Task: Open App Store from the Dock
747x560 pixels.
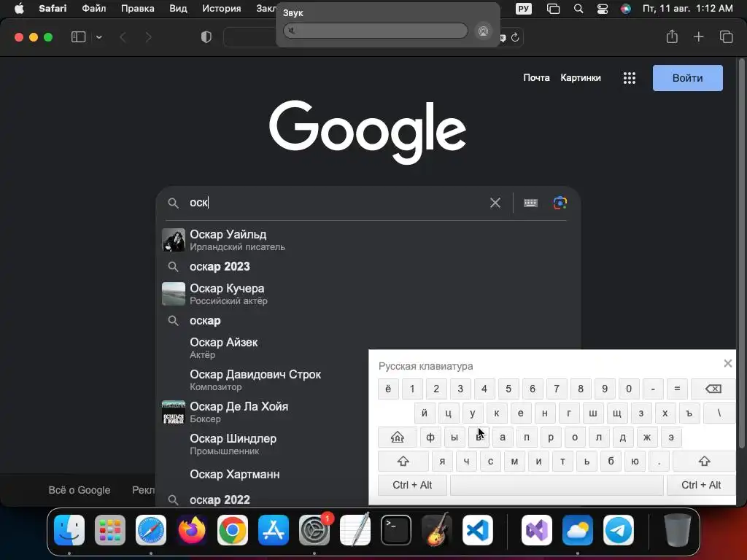Action: point(274,530)
